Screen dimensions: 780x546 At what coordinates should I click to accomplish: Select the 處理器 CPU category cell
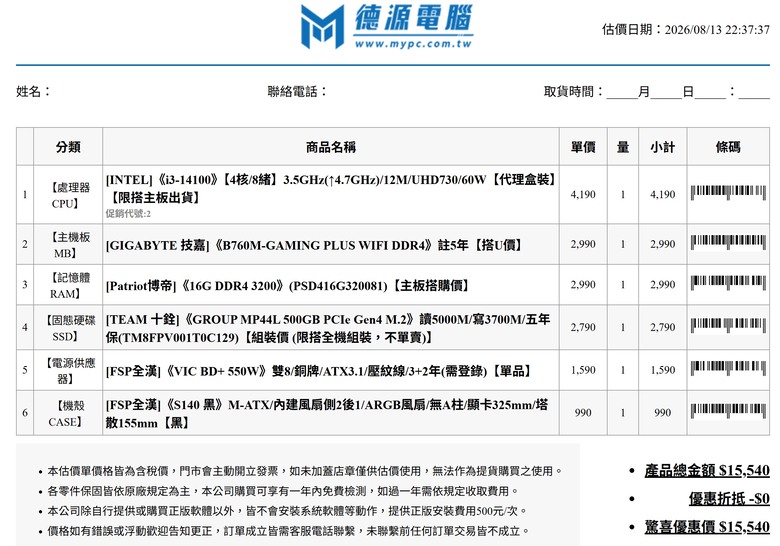click(x=68, y=195)
